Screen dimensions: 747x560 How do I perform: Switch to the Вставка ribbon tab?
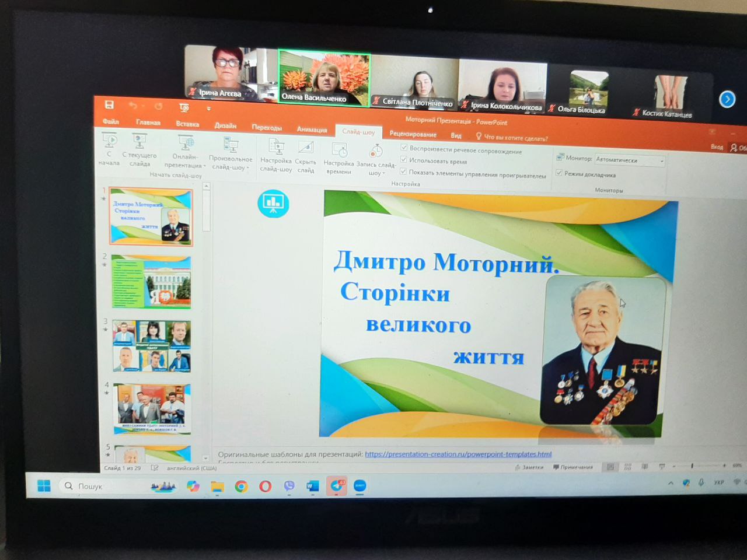tap(187, 124)
